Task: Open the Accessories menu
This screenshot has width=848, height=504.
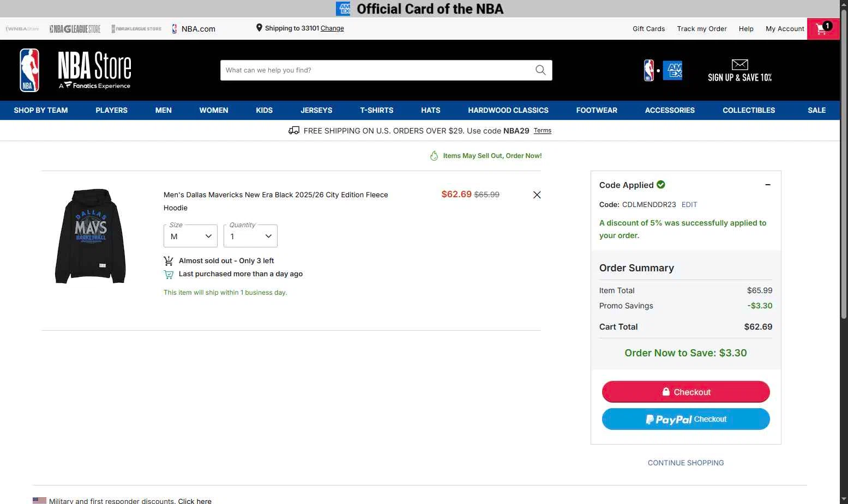Action: coord(670,110)
